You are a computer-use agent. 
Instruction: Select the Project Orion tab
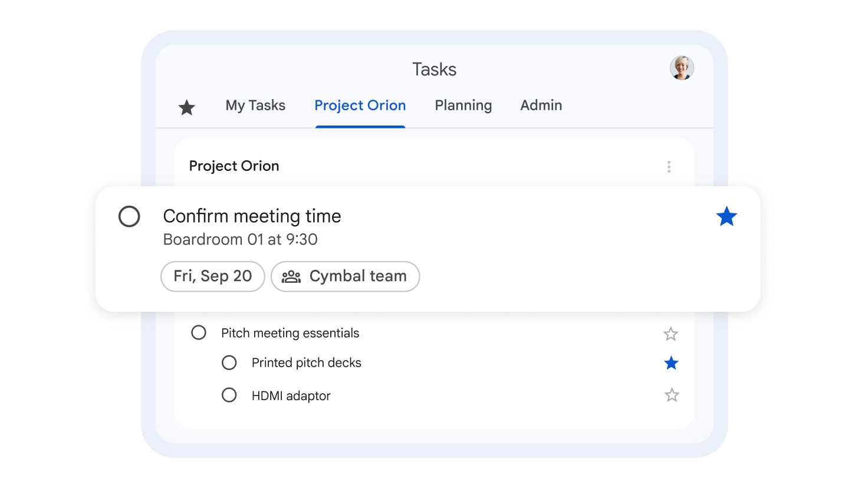[x=360, y=105]
